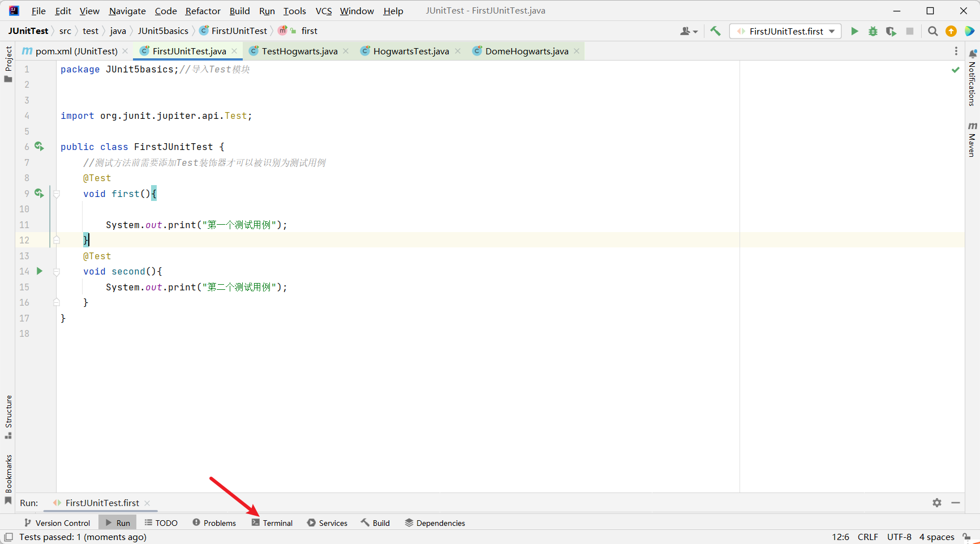This screenshot has width=980, height=544.
Task: Open the Refactor menu
Action: [203, 11]
